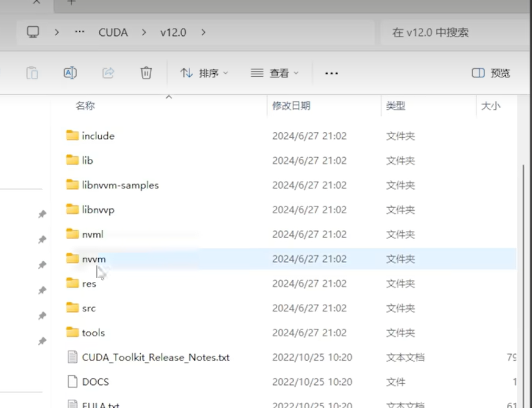Select the v12.0 breadcrumb segment

(173, 32)
